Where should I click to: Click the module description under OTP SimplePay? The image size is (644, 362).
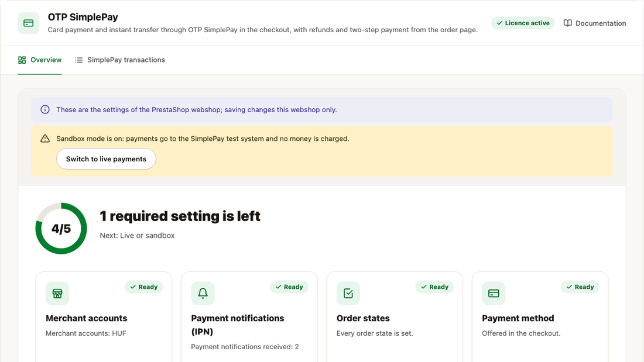tap(263, 30)
